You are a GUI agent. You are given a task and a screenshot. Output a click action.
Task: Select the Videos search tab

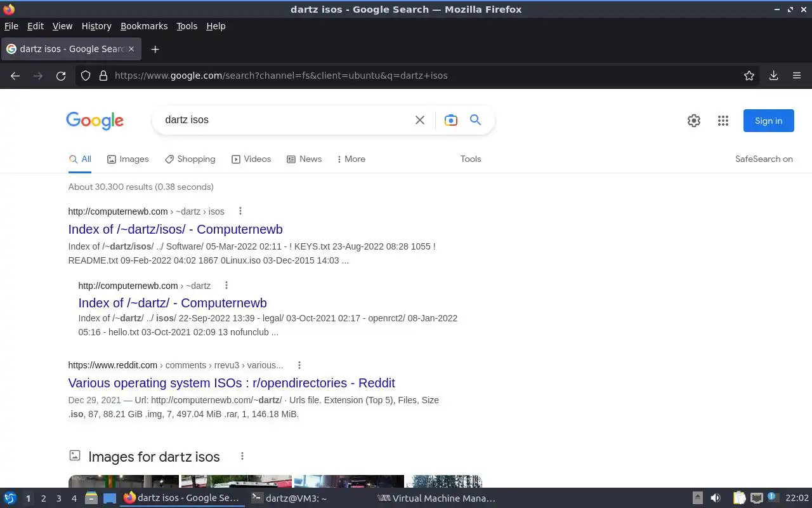tap(251, 159)
